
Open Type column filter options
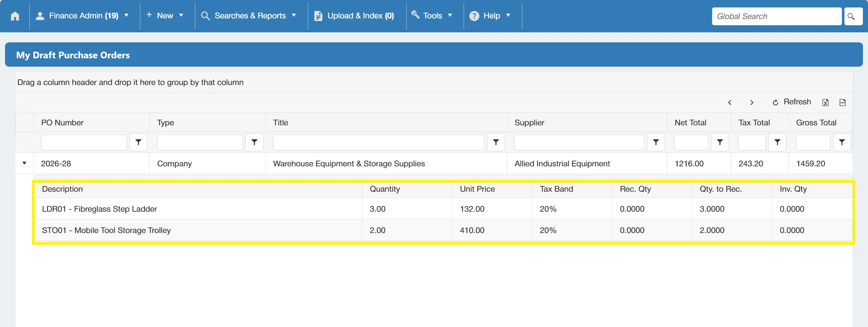pos(254,142)
